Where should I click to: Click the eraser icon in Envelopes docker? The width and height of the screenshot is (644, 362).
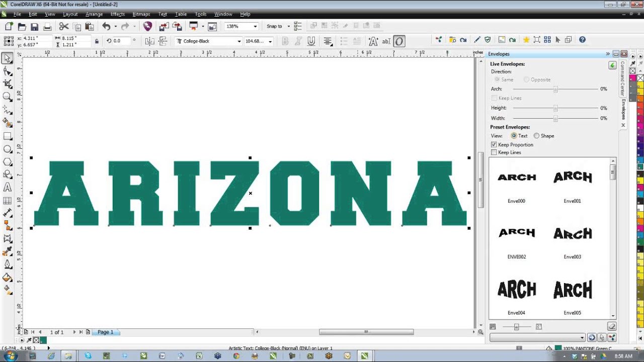612,327
